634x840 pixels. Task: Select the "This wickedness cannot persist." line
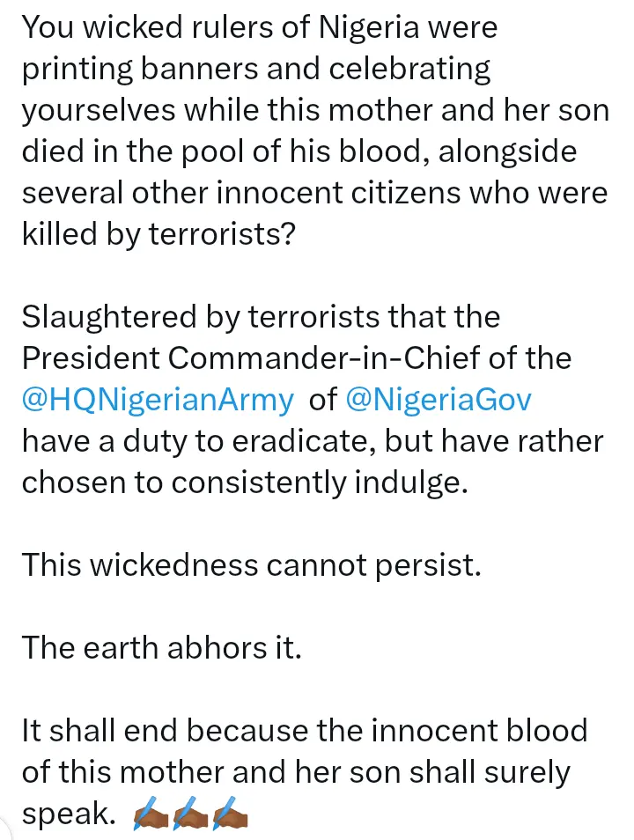pos(252,564)
